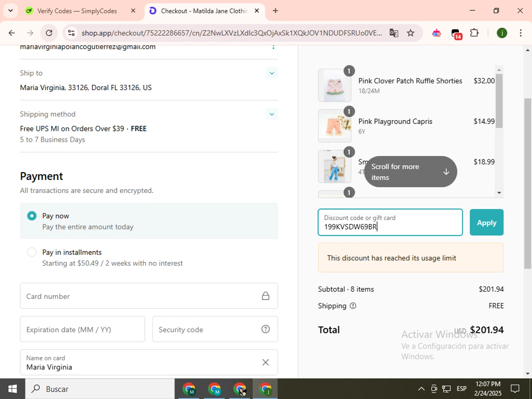The height and width of the screenshot is (399, 532).
Task: Close the Checkout tab
Action: [x=257, y=11]
